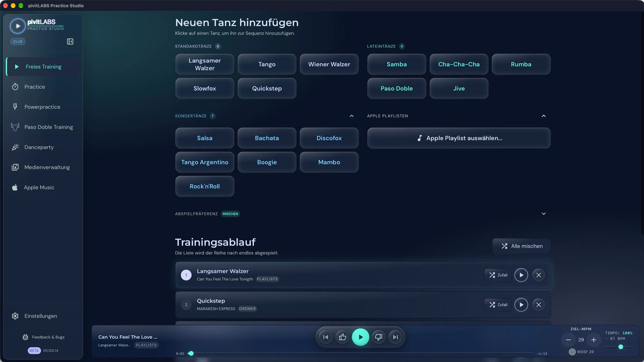
Task: Randomize song for Langsamer Walzer via Zufall
Action: 498,275
